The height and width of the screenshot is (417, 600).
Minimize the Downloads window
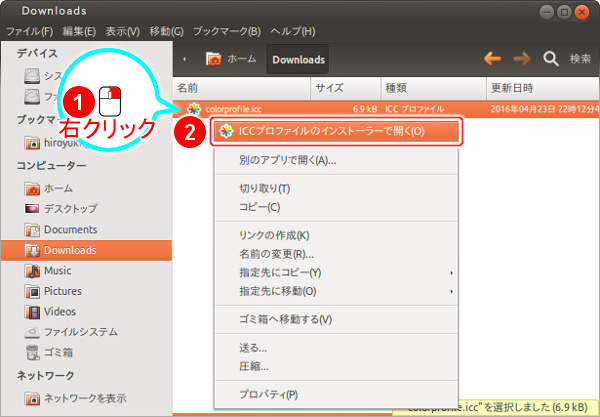(x=546, y=12)
